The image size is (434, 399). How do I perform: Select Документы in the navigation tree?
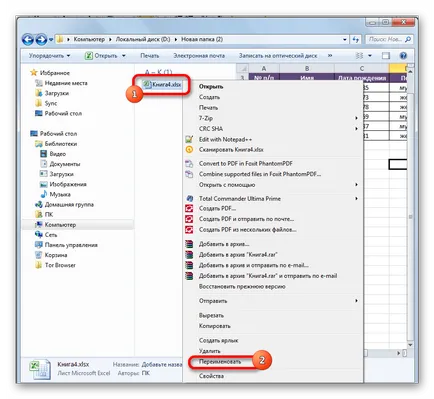click(65, 164)
